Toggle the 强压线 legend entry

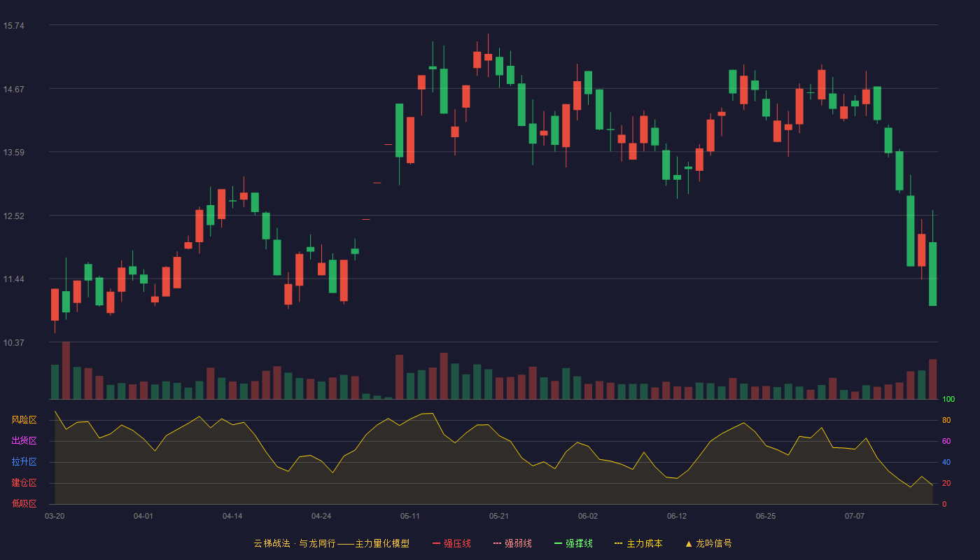click(x=451, y=543)
